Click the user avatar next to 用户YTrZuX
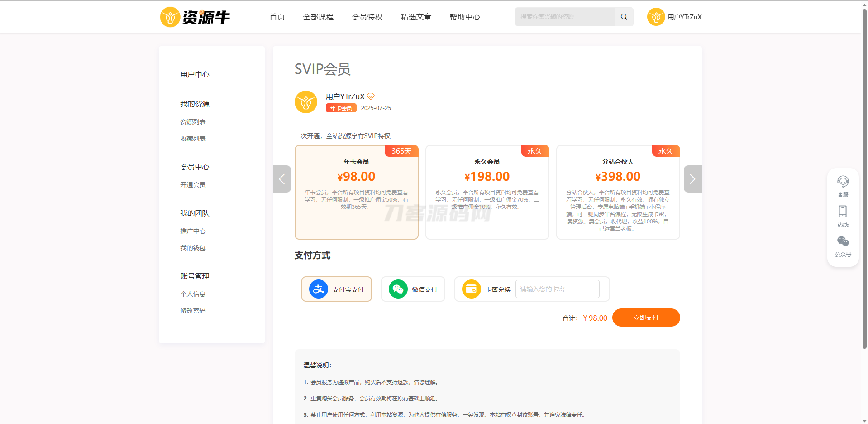The width and height of the screenshot is (868, 424). tap(306, 102)
